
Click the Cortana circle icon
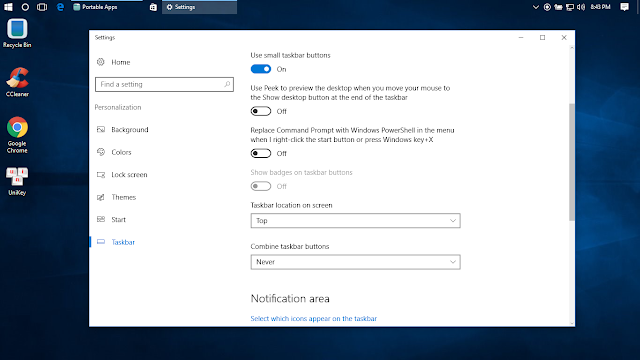click(x=25, y=7)
